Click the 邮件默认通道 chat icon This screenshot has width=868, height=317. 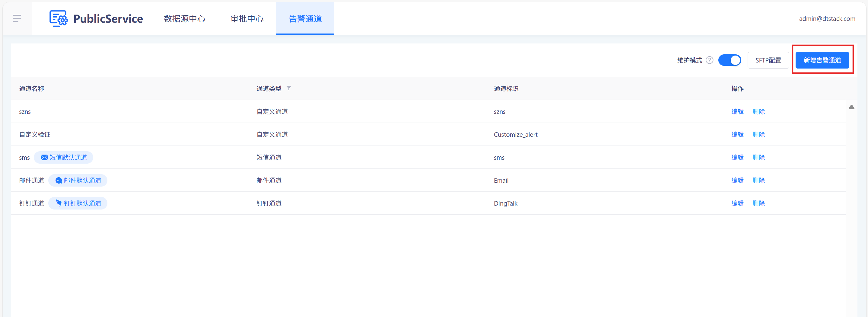pos(59,181)
